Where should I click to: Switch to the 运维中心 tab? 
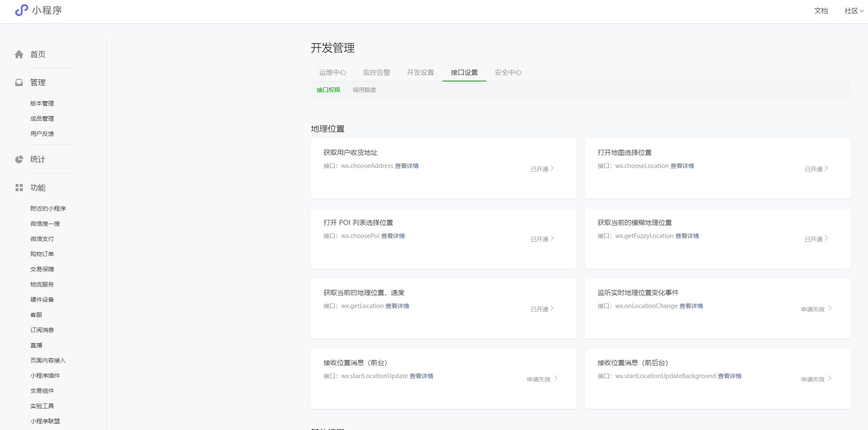coord(332,73)
